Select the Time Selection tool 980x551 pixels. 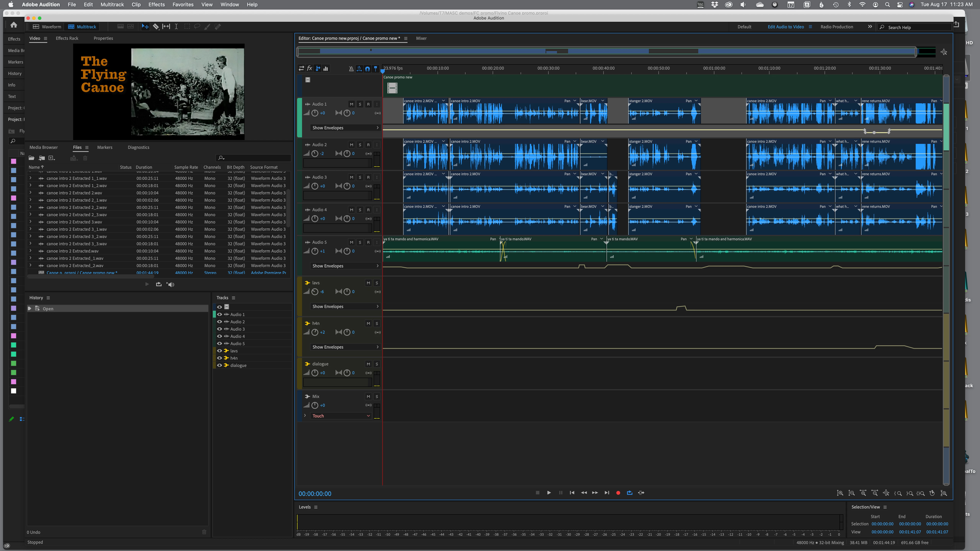[x=176, y=27]
